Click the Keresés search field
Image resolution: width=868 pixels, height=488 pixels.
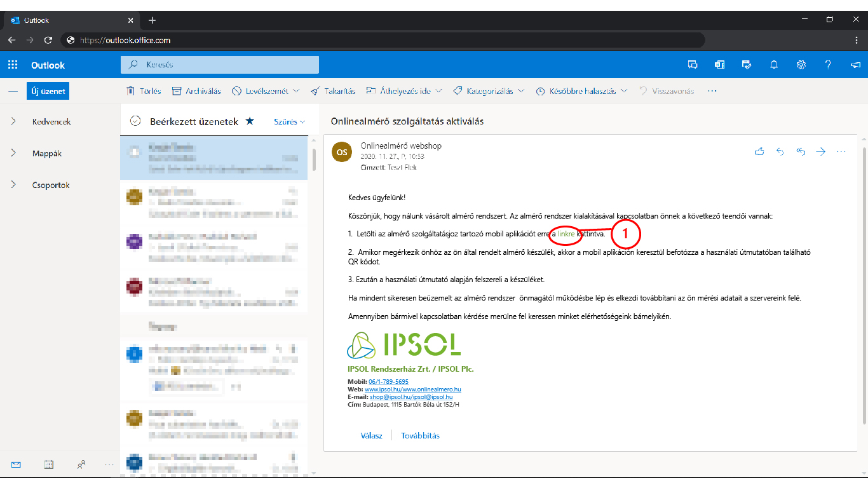[x=220, y=65]
